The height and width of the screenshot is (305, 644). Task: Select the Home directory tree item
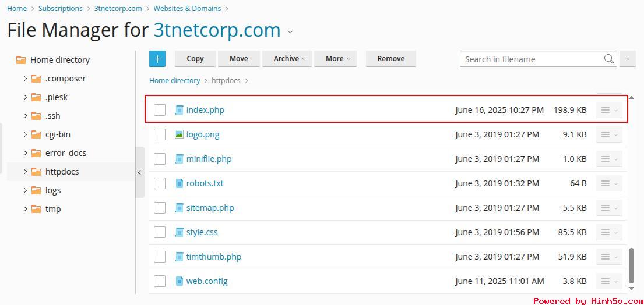pos(60,60)
